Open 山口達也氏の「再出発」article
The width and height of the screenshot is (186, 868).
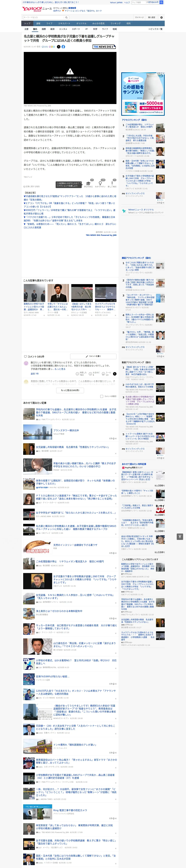[x=84, y=645]
